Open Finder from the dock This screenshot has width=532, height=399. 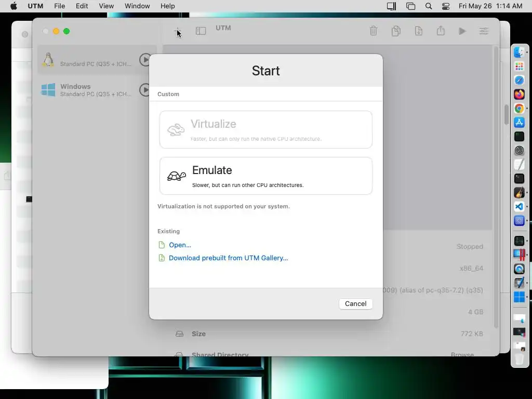[x=519, y=52]
